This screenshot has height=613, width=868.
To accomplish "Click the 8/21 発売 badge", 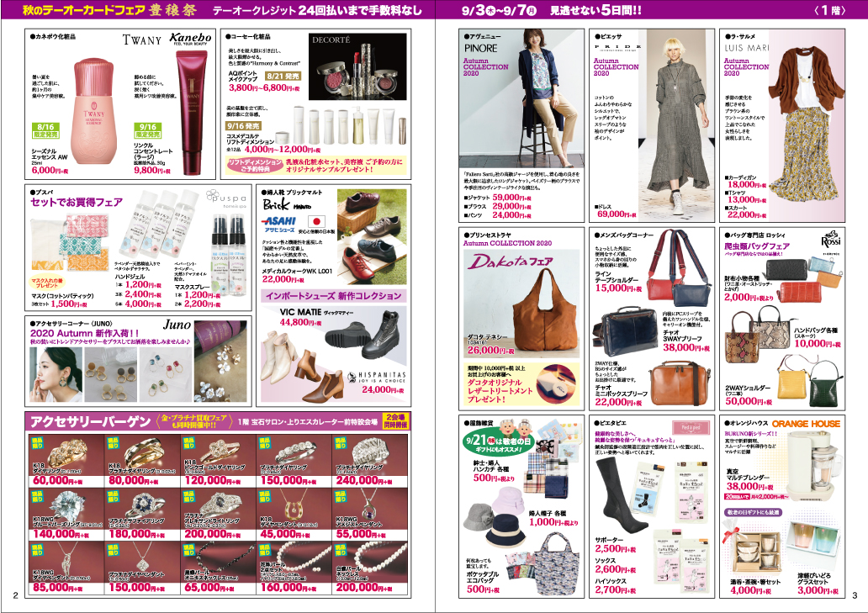I will pos(283,76).
